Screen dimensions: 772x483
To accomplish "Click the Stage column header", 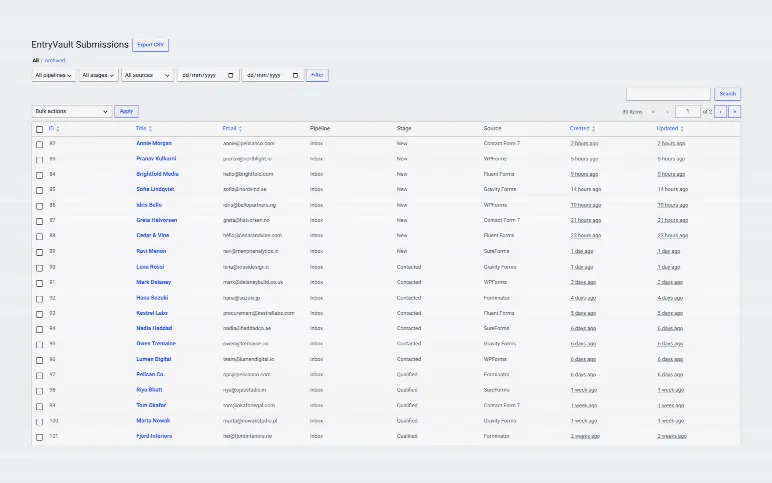I will coord(404,129).
